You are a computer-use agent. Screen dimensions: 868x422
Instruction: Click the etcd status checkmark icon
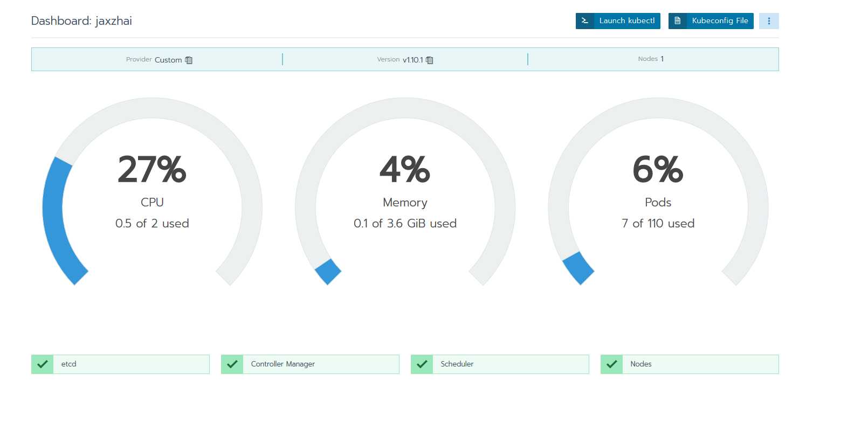tap(43, 364)
